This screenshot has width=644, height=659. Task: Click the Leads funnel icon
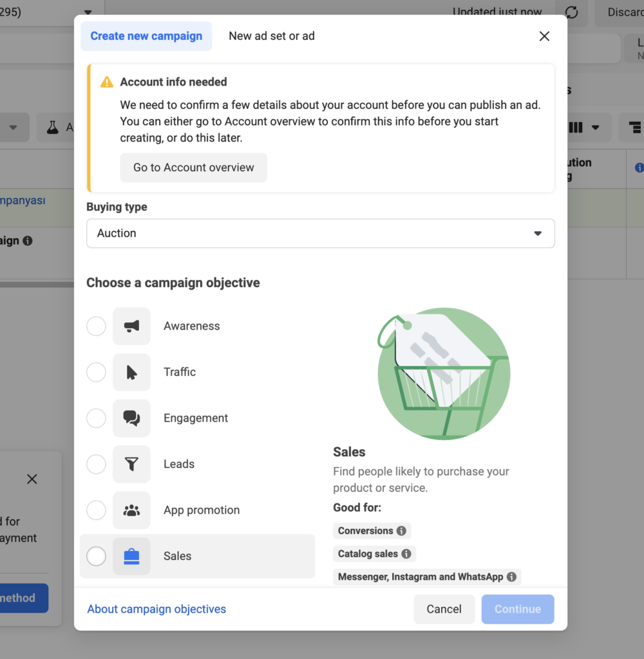131,464
